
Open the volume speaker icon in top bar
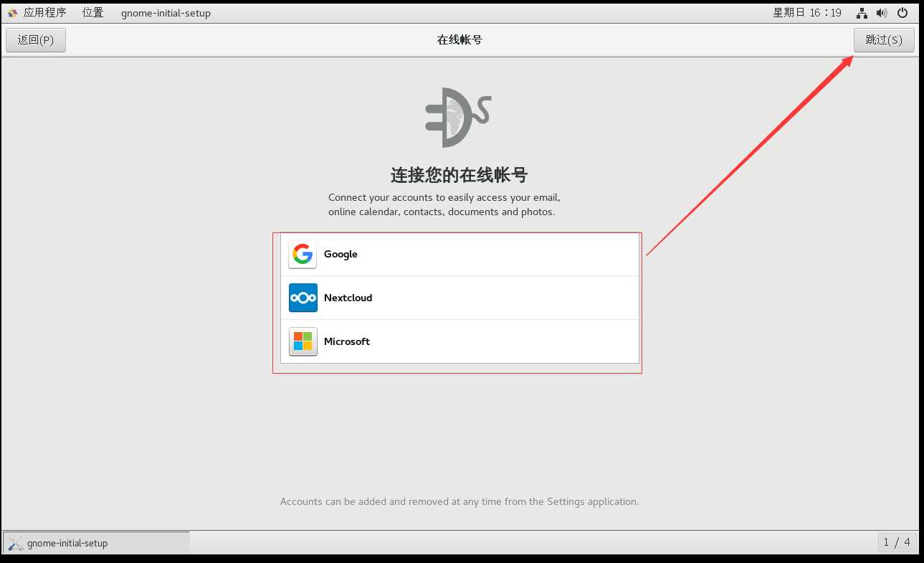(x=882, y=13)
